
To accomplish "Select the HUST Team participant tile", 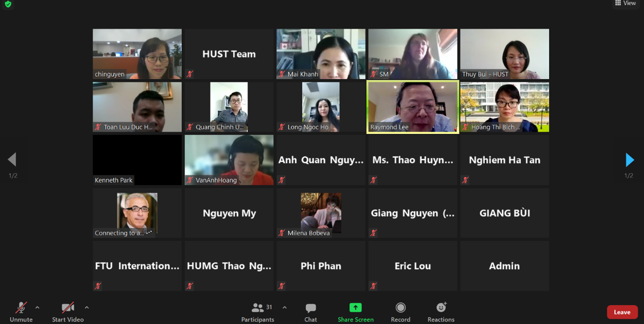I will 229,54.
